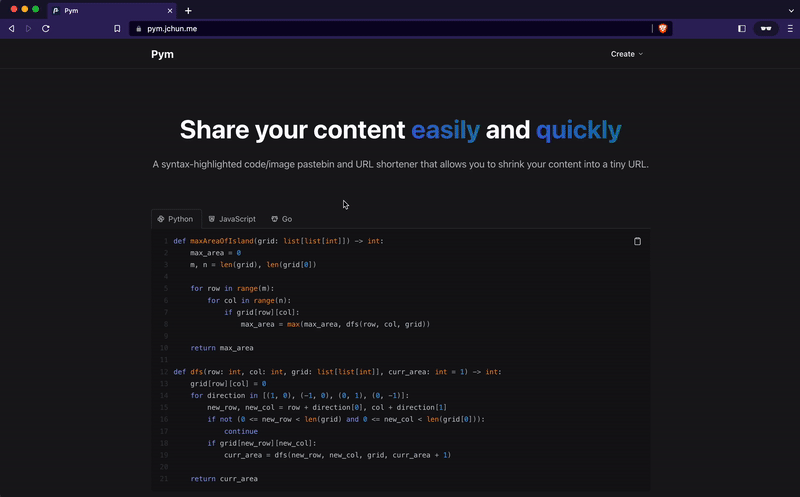Image resolution: width=800 pixels, height=497 pixels.
Task: Click the lock icon beside the URL
Action: 139,29
